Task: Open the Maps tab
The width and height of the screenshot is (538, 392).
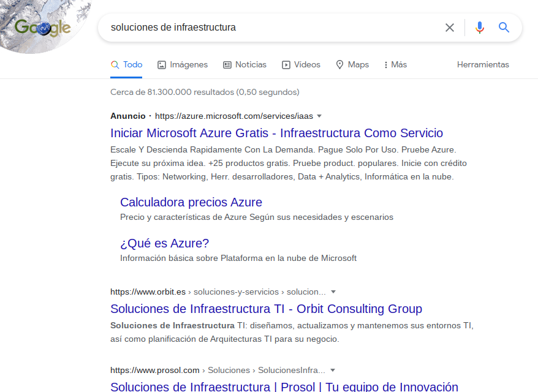Action: [352, 65]
